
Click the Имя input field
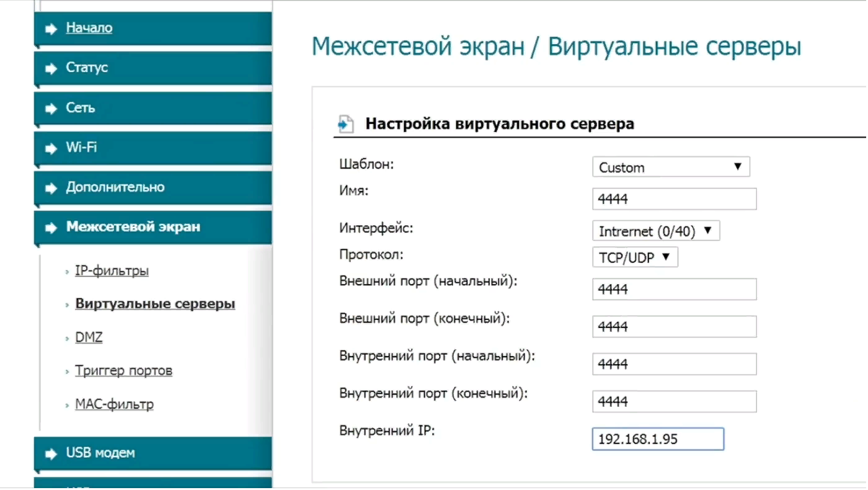point(675,199)
